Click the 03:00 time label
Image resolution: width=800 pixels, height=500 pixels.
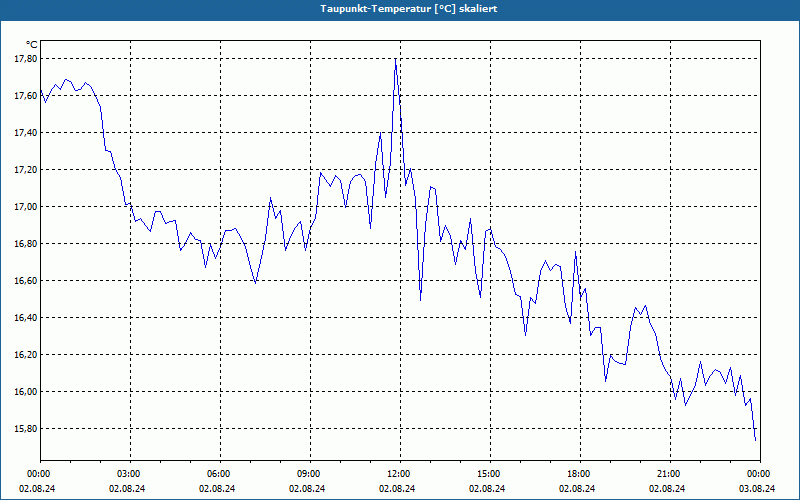point(131,474)
